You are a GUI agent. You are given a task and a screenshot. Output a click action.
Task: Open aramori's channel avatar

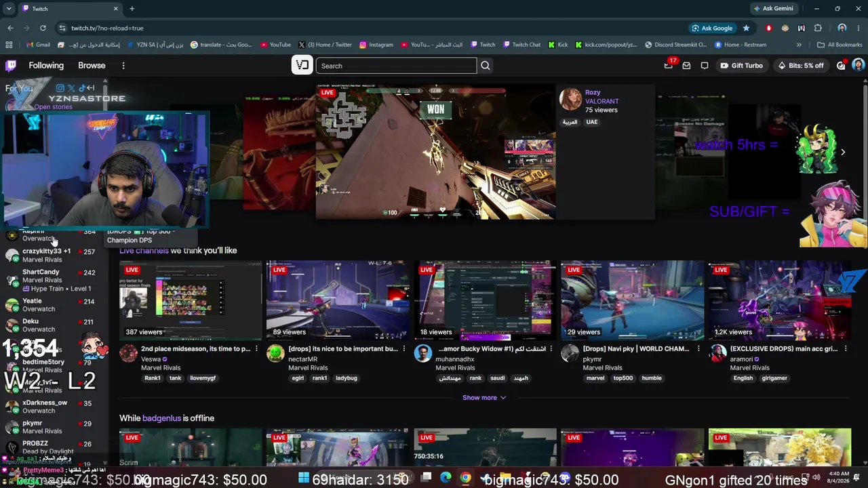tap(717, 353)
